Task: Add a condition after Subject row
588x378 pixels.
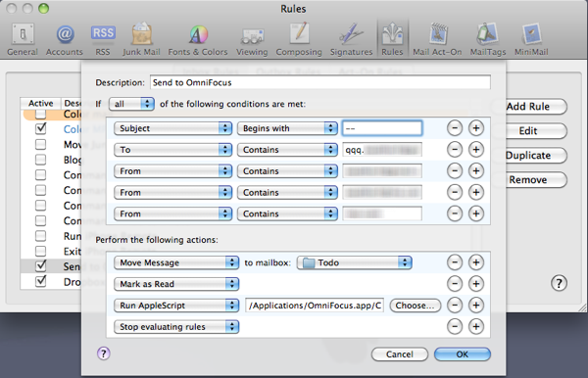Action: click(476, 128)
